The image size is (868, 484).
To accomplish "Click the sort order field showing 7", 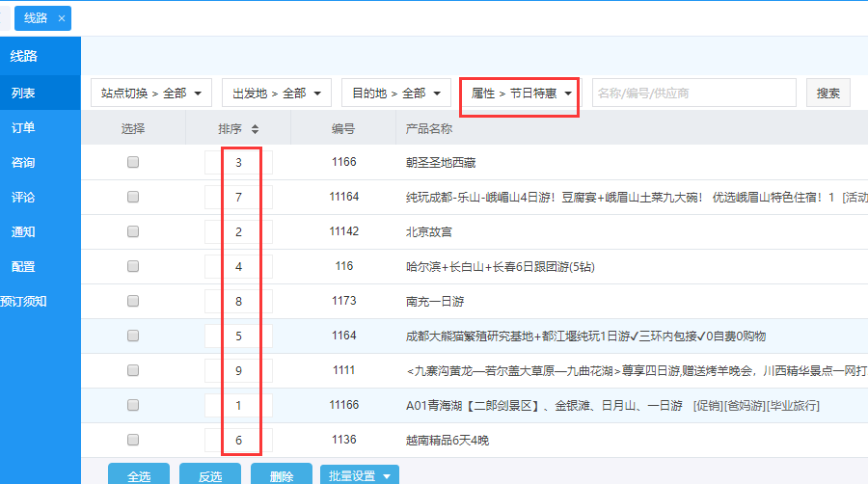I will click(x=239, y=197).
